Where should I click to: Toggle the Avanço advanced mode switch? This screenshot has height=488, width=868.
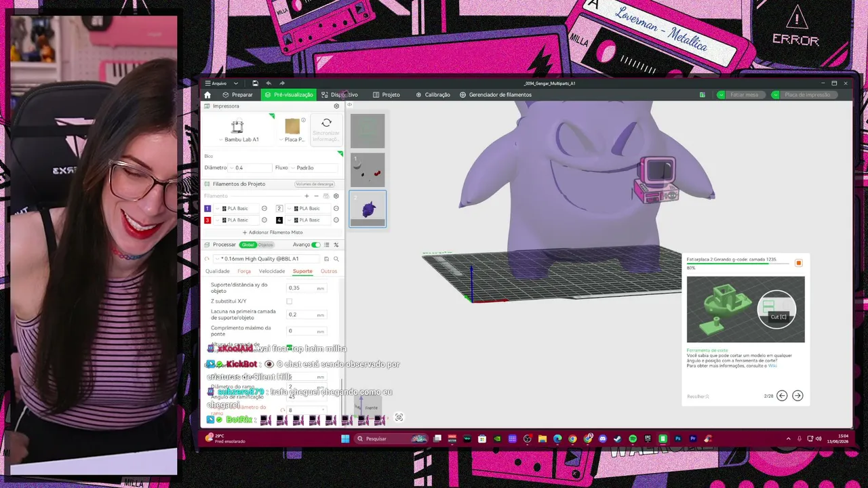click(x=315, y=245)
